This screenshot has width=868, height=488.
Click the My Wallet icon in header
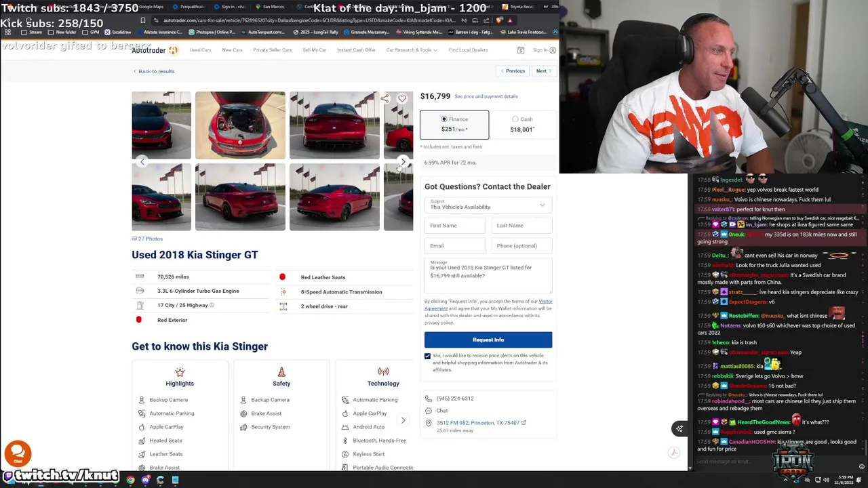pos(521,50)
